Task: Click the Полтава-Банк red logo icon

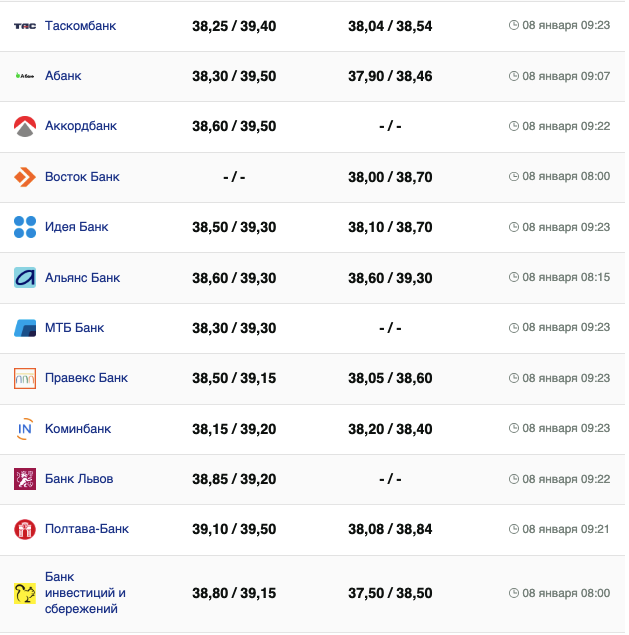Action: click(x=25, y=529)
